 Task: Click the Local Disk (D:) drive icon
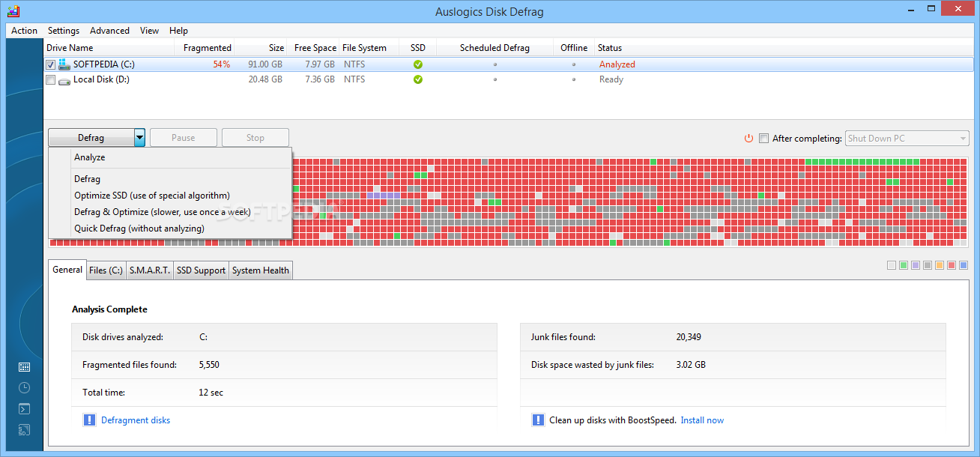point(64,79)
